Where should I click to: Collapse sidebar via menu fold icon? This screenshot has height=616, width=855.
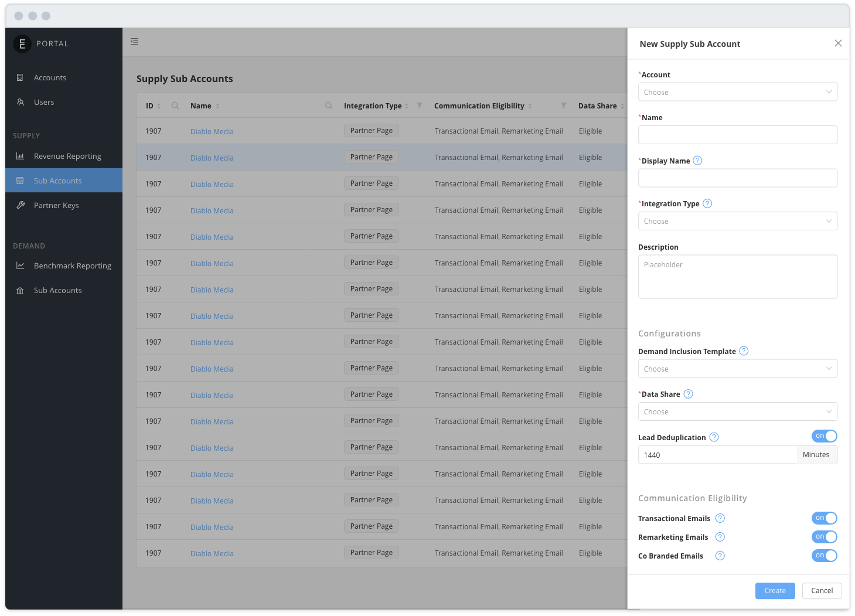point(134,42)
